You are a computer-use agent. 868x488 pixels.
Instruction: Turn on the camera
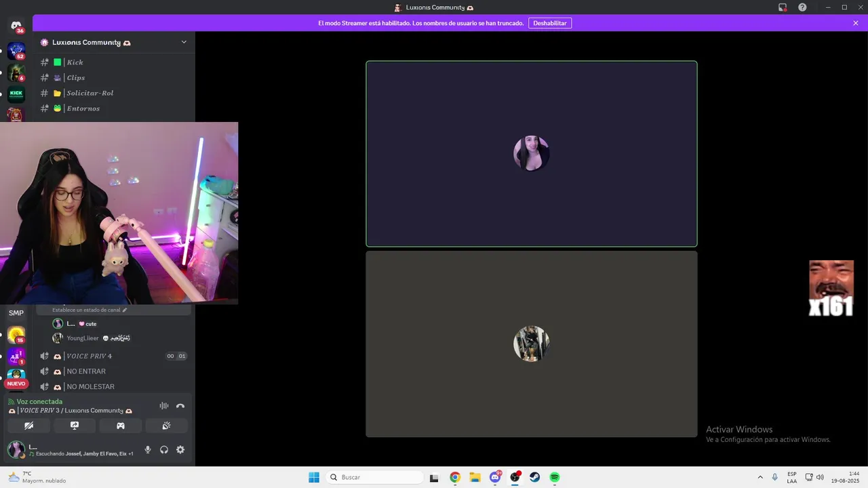[x=28, y=426]
